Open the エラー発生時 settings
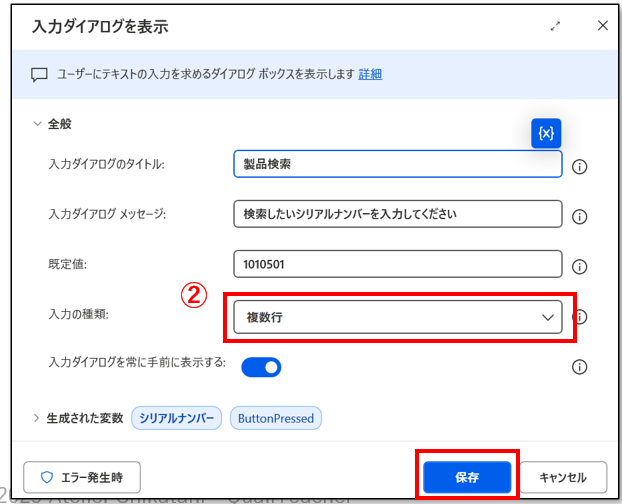622x504 pixels. pos(82,477)
